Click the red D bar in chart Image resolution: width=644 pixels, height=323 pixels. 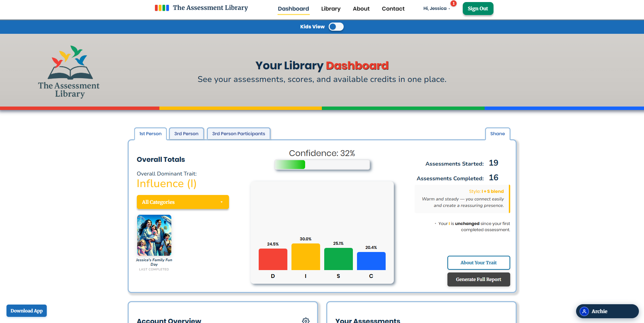[x=273, y=259]
